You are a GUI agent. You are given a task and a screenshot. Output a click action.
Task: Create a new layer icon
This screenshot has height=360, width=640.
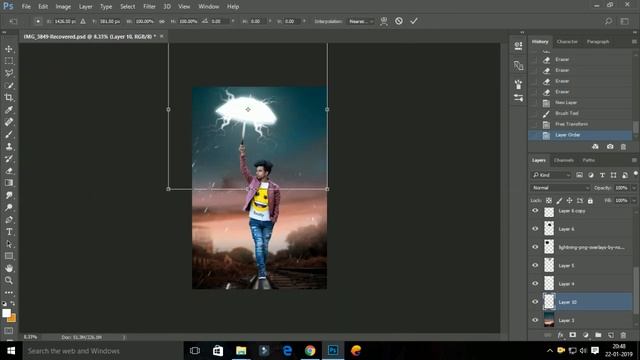click(x=611, y=335)
